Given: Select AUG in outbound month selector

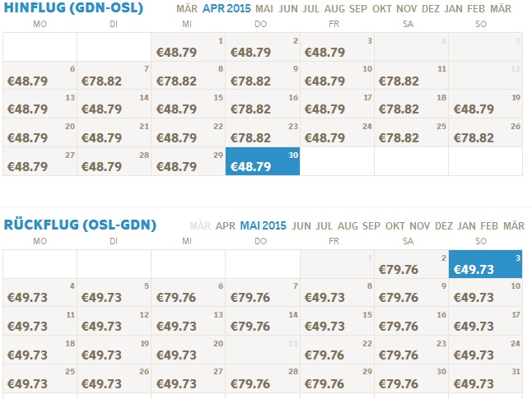Looking at the screenshot, I should 334,8.
